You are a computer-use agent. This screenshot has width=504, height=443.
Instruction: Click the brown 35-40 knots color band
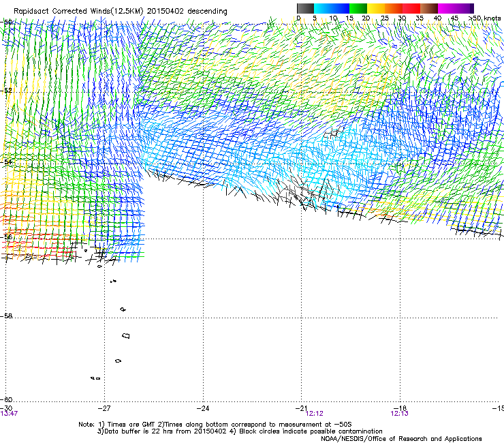[x=429, y=8]
